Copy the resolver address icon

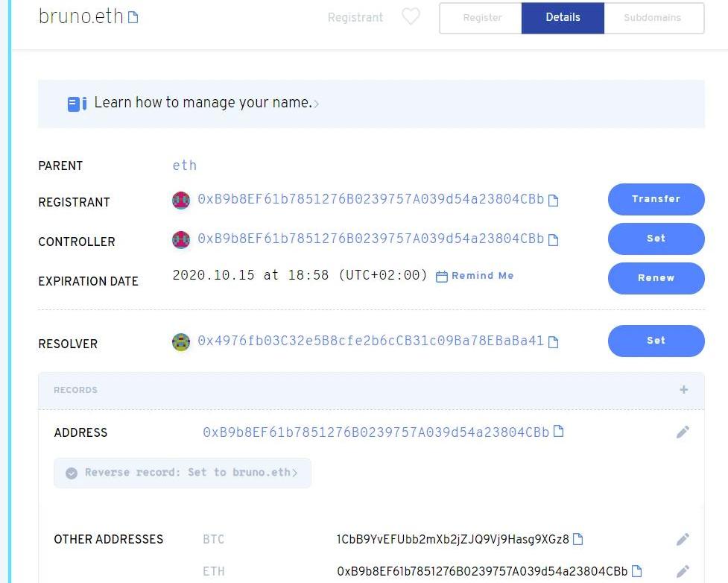pos(553,342)
